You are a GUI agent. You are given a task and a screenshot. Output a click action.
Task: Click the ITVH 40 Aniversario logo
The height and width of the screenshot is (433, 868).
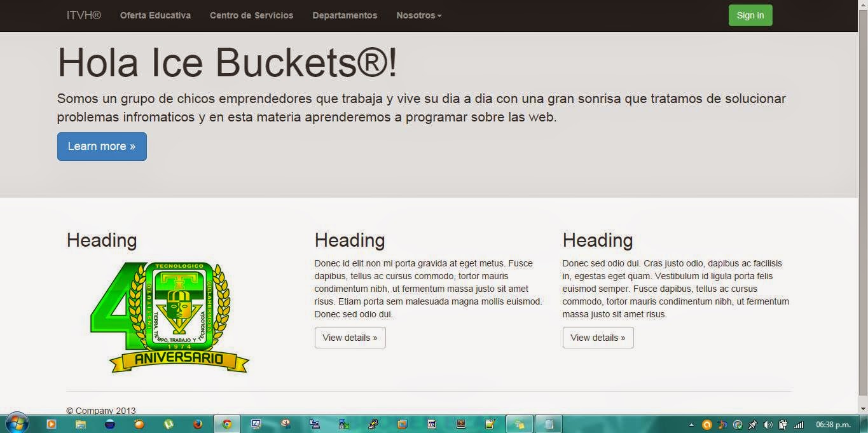[x=170, y=316]
